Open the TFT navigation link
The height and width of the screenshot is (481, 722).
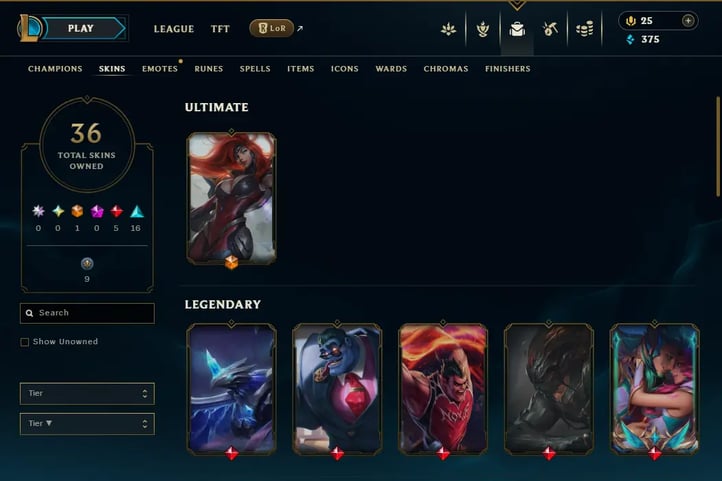pos(220,29)
